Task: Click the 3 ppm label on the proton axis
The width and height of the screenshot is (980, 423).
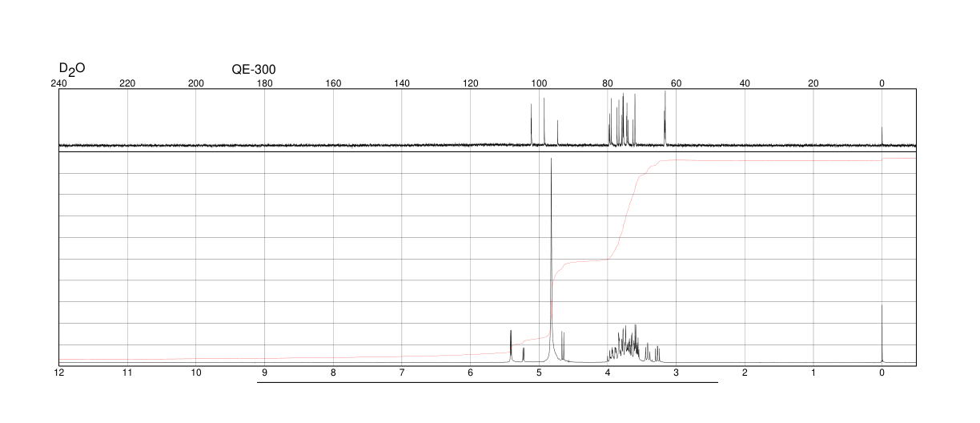Action: [676, 373]
